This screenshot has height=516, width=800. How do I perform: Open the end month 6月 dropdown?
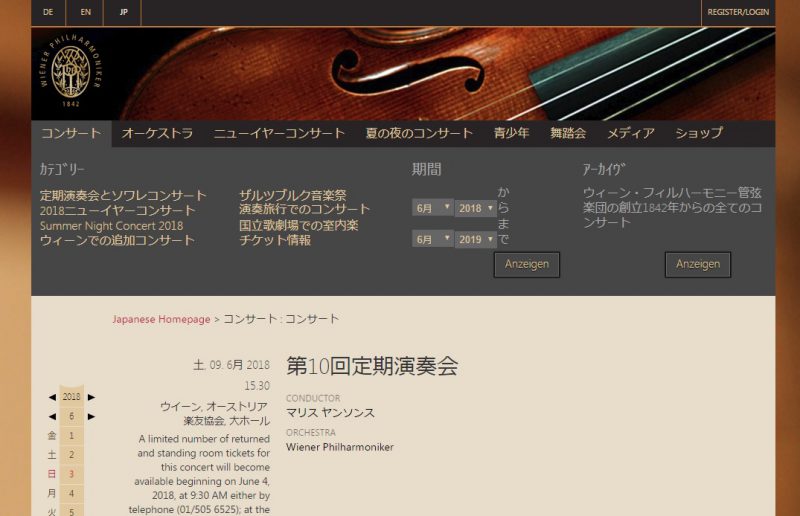pos(433,239)
